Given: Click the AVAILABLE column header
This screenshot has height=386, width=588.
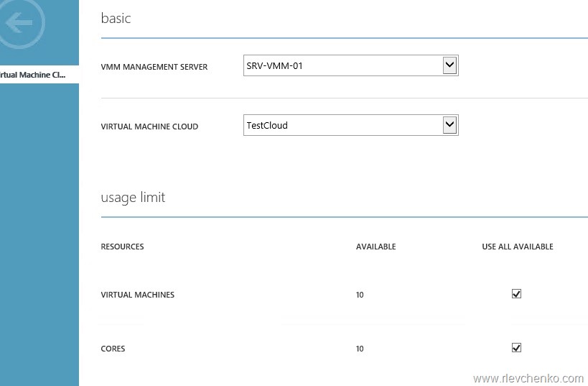Looking at the screenshot, I should coord(375,247).
